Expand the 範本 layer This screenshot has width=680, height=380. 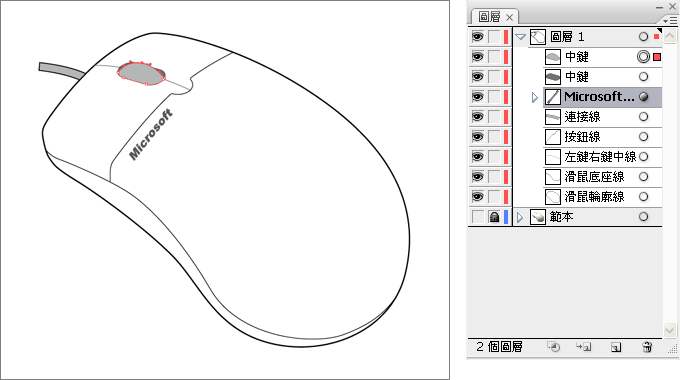pyautogui.click(x=520, y=217)
